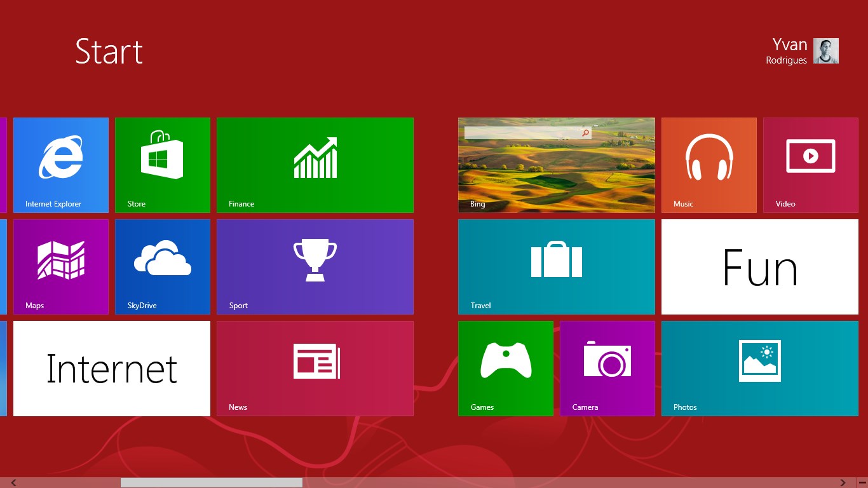The width and height of the screenshot is (868, 488).
Task: Click the zoom-out minus button
Action: [x=862, y=483]
